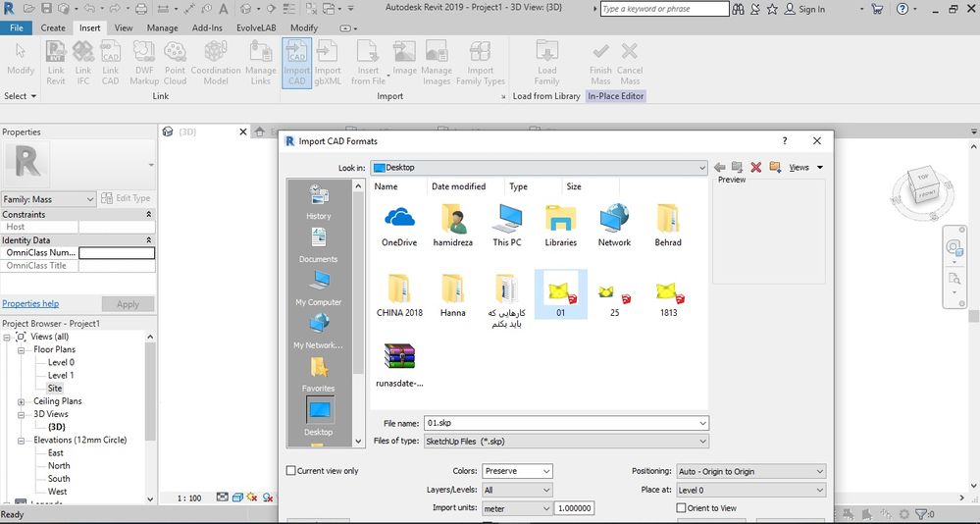
Task: Open the File tab
Action: coord(17,27)
